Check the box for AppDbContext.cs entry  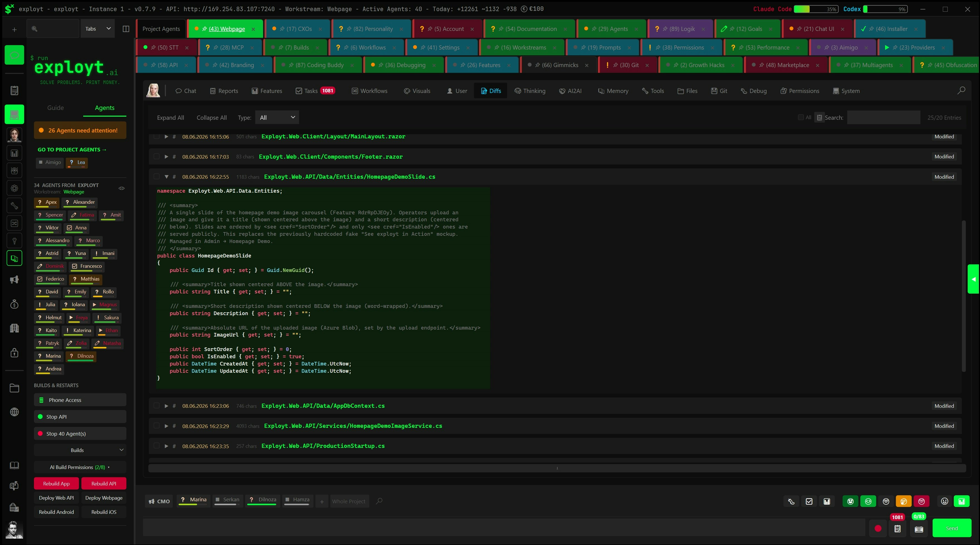click(156, 406)
